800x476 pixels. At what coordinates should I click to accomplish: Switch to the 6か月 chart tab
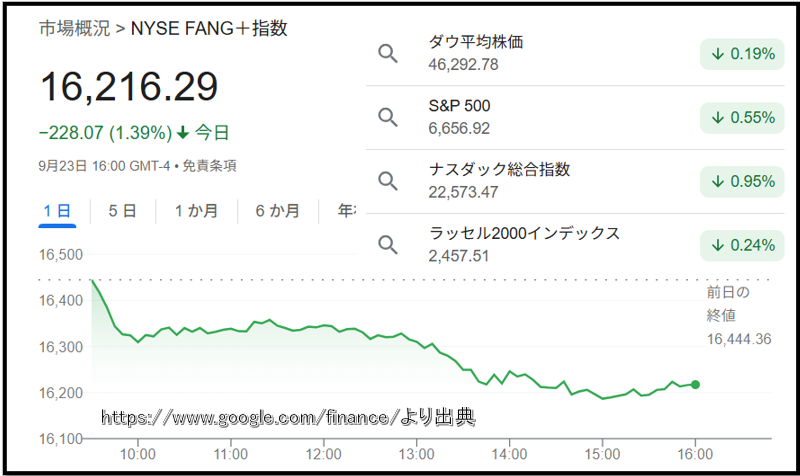point(277,211)
